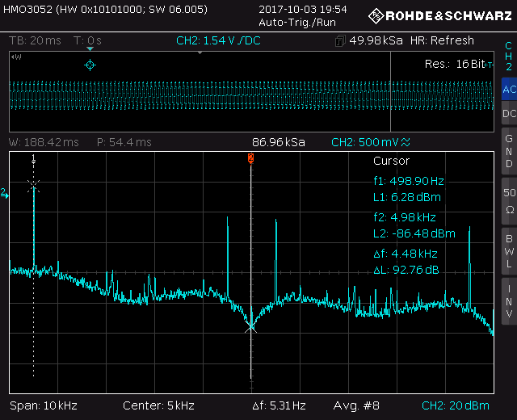Click the cursor 2 X marker on trace

click(251, 326)
